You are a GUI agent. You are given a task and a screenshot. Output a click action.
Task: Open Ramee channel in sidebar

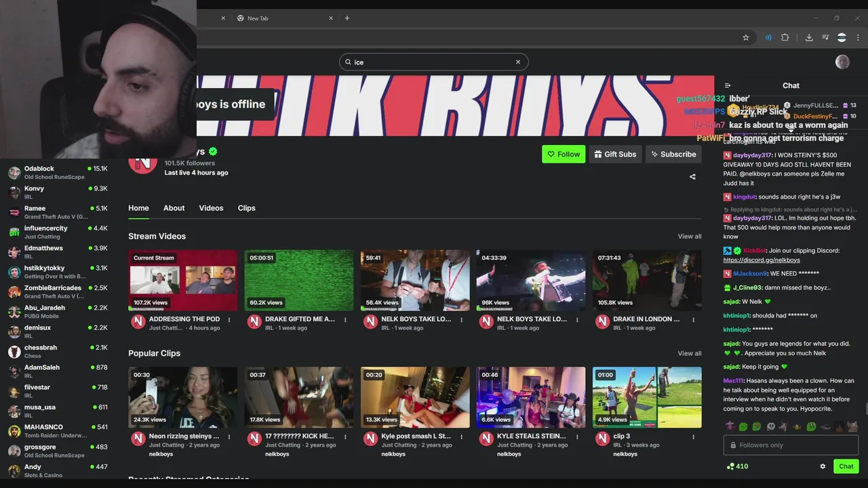click(x=58, y=212)
